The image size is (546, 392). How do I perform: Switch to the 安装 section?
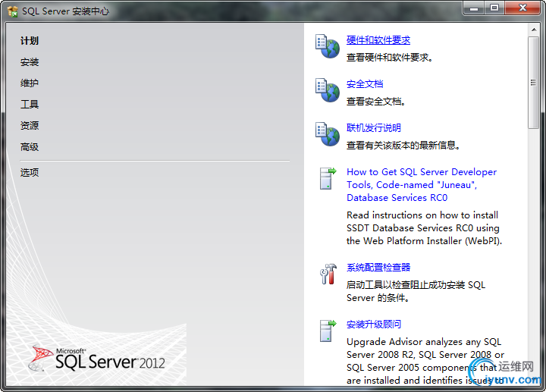point(30,62)
